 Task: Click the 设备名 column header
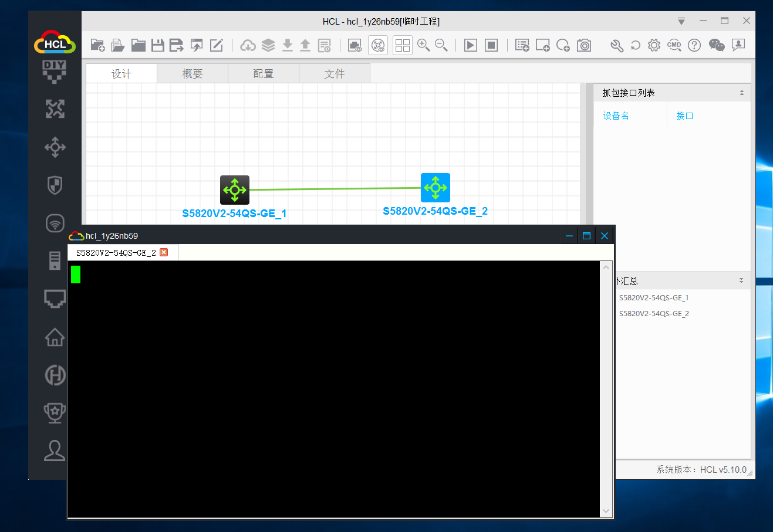click(616, 116)
